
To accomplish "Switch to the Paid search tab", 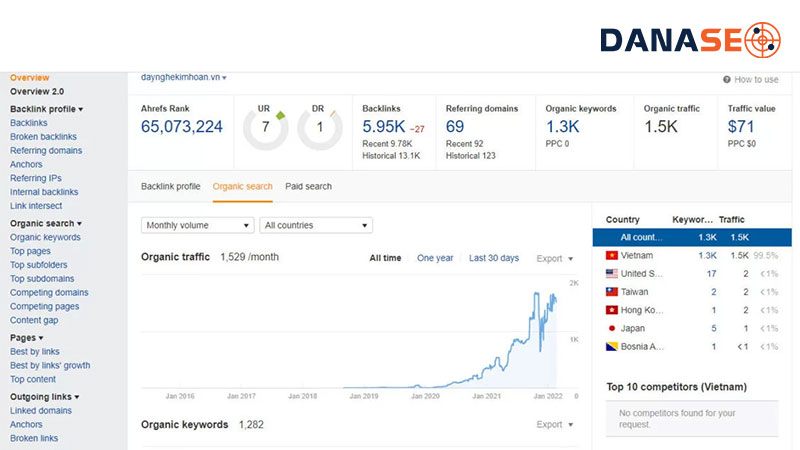I will tap(308, 186).
